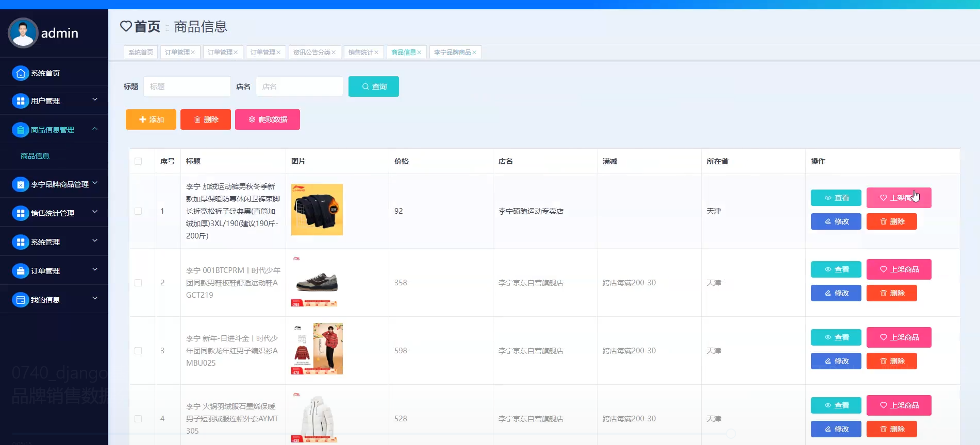Select 商品信息 submenu item in sidebar
This screenshot has height=445, width=980.
point(35,156)
